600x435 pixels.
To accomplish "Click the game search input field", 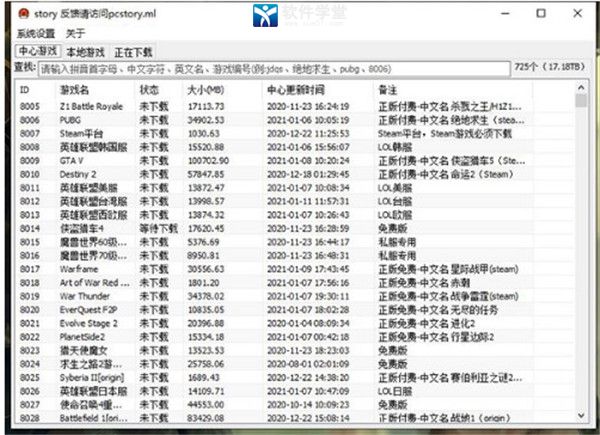I will pyautogui.click(x=274, y=69).
